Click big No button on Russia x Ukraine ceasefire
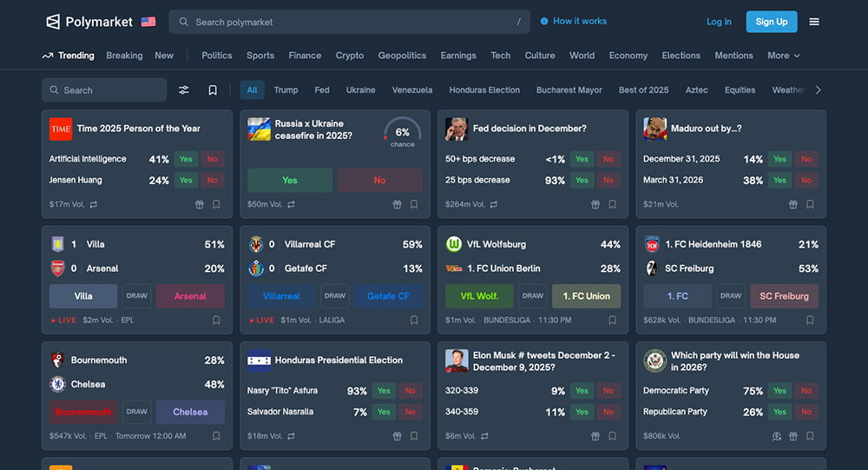868x470 pixels. tap(380, 180)
